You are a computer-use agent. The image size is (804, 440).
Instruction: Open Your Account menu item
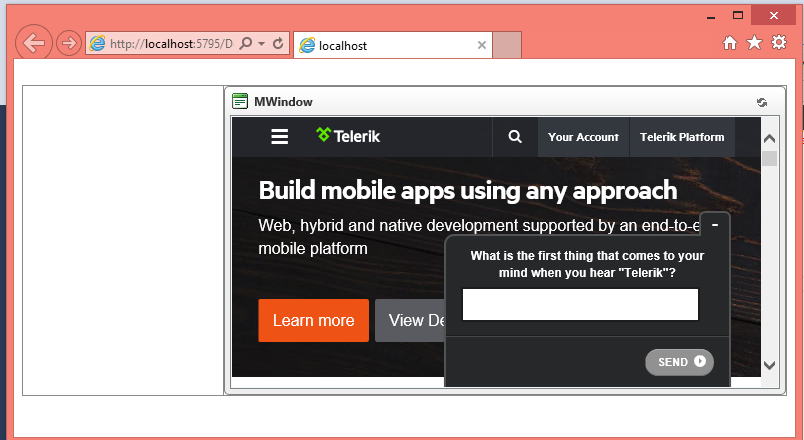(584, 137)
